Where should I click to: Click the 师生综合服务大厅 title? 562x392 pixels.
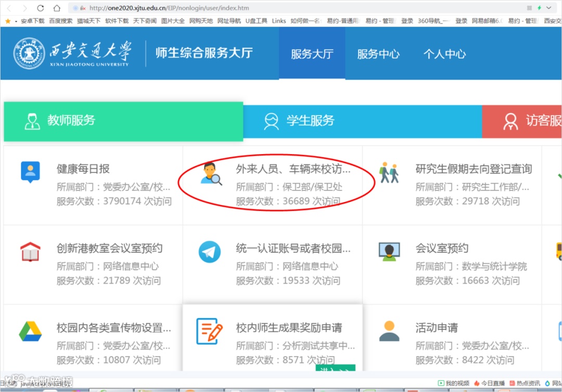coord(205,53)
